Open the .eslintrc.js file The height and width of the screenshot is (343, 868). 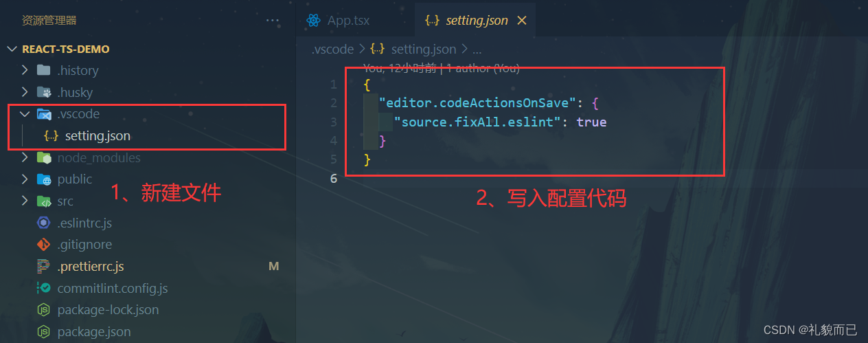tap(84, 223)
